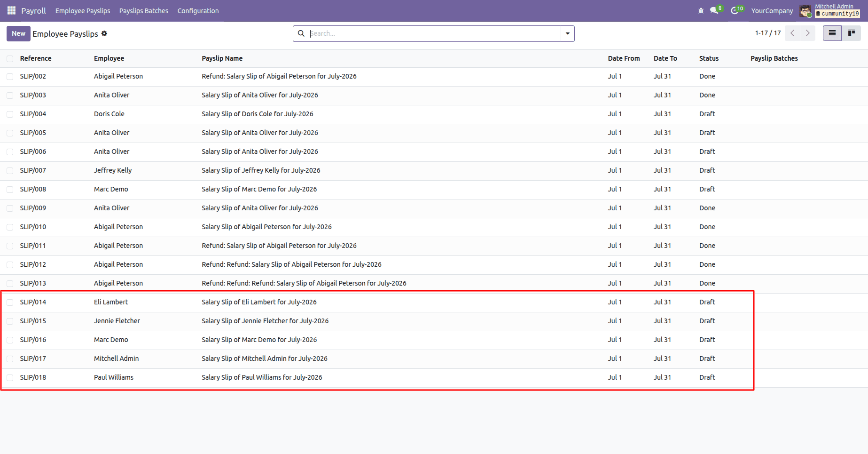This screenshot has width=868, height=454.
Task: Select the SLIP/004 row checkbox
Action: (x=10, y=114)
